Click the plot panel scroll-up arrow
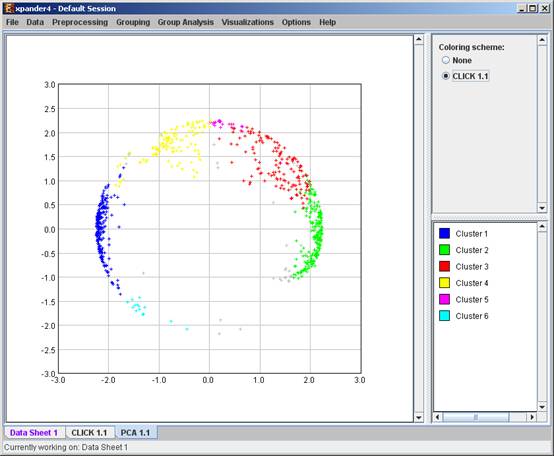 point(419,39)
